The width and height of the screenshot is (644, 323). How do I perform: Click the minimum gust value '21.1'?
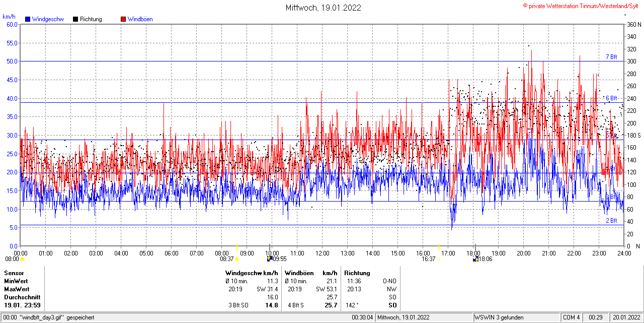coord(332,281)
